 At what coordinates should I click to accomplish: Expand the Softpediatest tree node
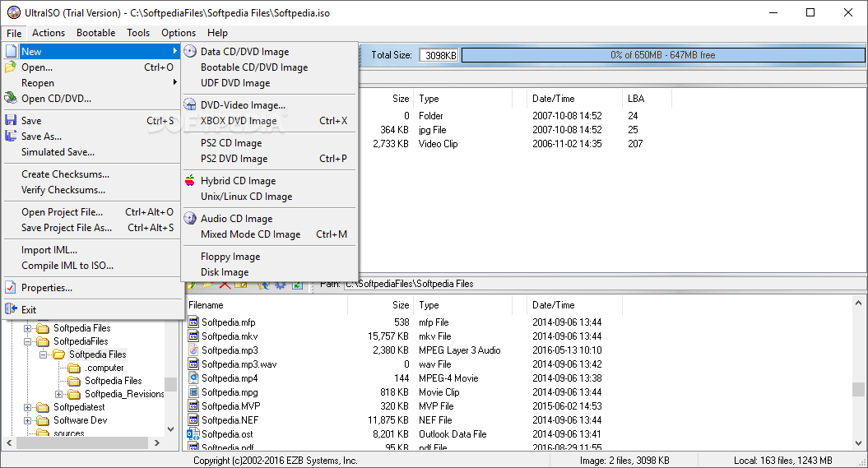tap(27, 407)
